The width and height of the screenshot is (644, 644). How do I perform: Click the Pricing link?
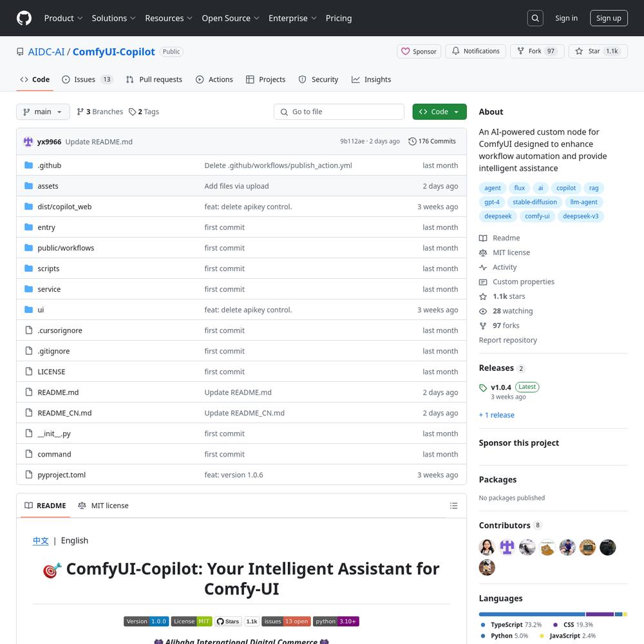pos(339,18)
